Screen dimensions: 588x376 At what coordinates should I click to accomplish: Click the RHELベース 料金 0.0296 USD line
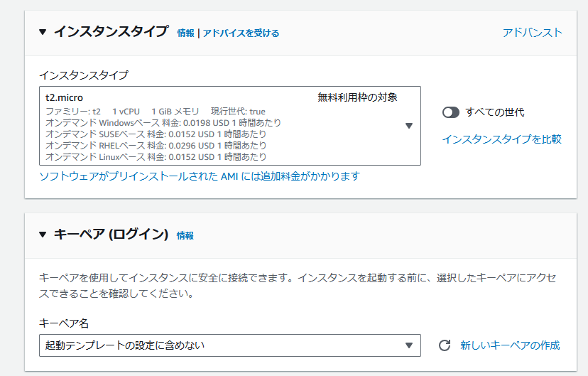click(156, 146)
